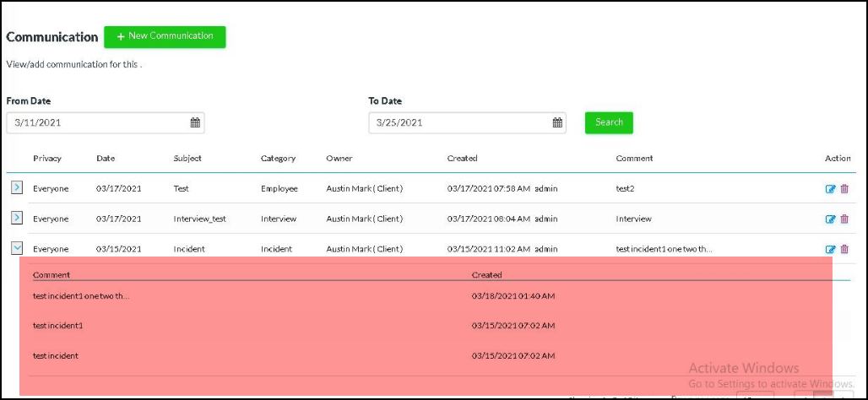Collapse the Incident row details

click(16, 248)
